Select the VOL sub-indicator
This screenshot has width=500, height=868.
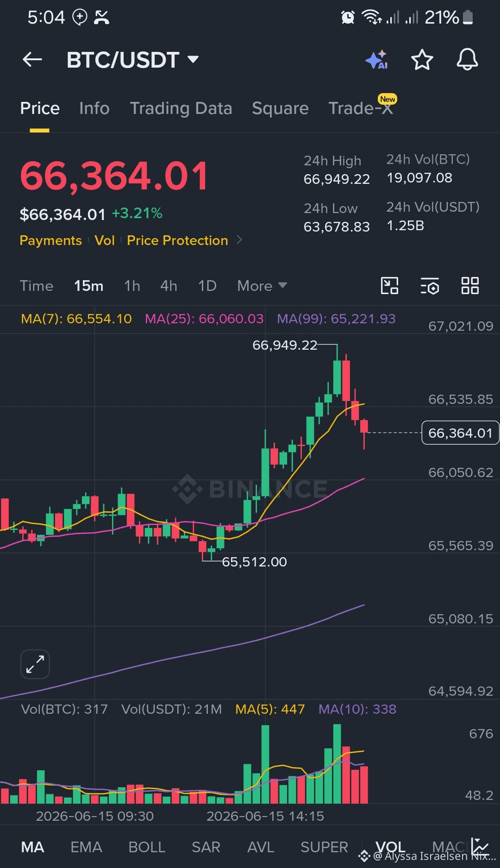(x=390, y=847)
